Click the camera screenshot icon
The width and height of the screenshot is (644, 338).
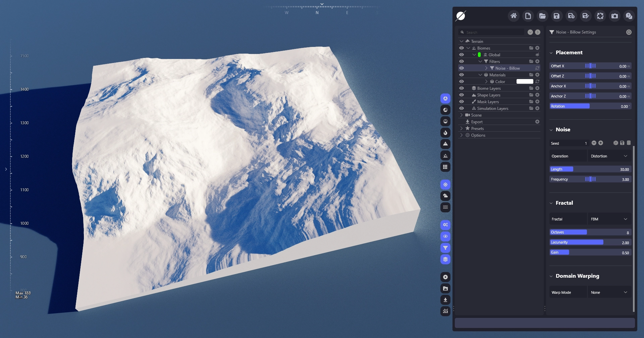[x=614, y=16]
